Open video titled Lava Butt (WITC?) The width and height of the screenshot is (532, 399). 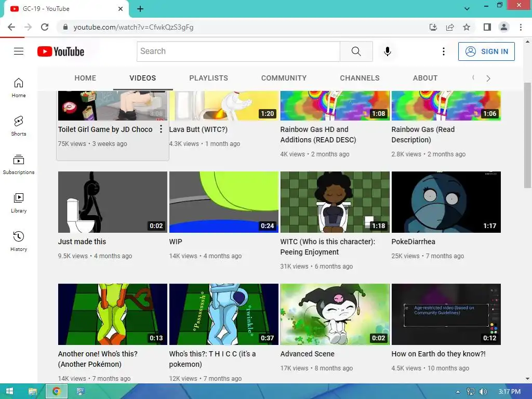(x=198, y=129)
